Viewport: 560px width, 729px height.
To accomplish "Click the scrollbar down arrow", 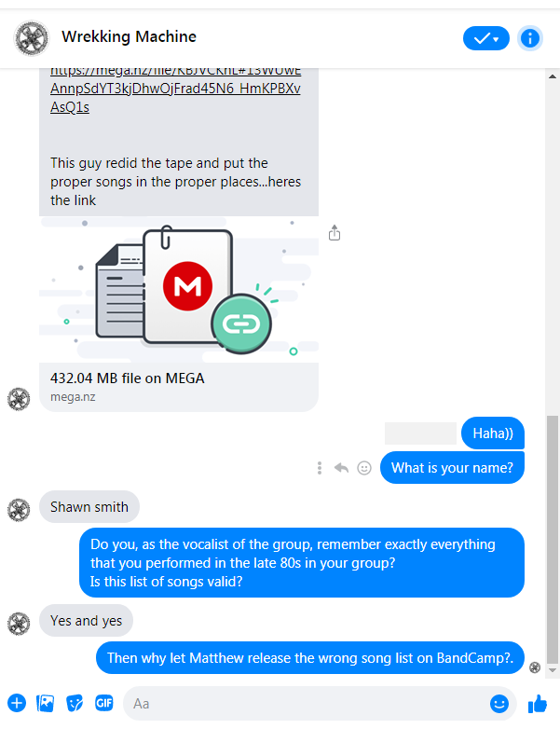I will [553, 670].
